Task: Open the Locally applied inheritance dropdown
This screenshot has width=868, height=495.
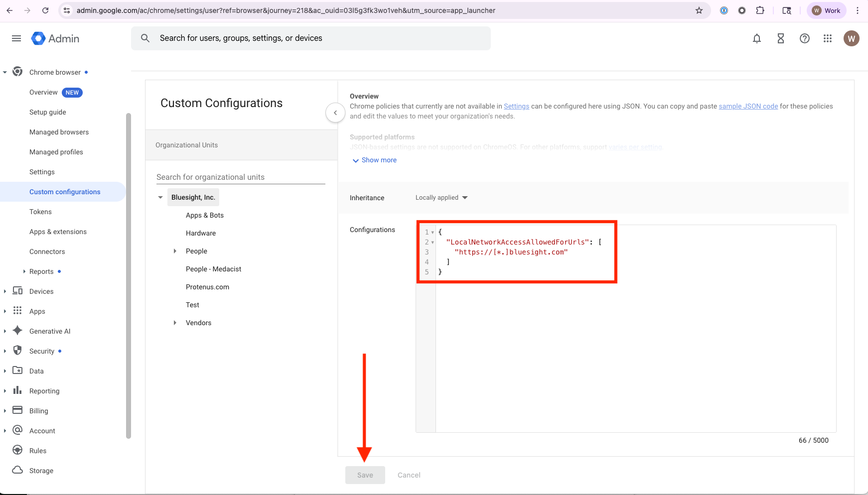Action: click(x=441, y=198)
